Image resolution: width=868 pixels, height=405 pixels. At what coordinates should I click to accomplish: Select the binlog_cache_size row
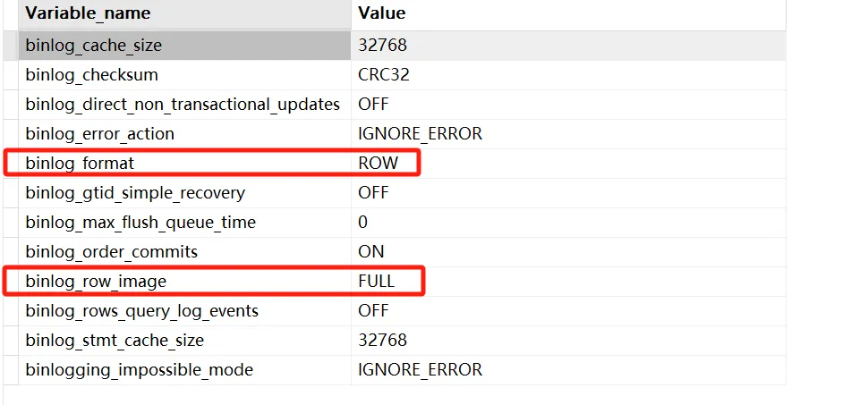[x=94, y=45]
